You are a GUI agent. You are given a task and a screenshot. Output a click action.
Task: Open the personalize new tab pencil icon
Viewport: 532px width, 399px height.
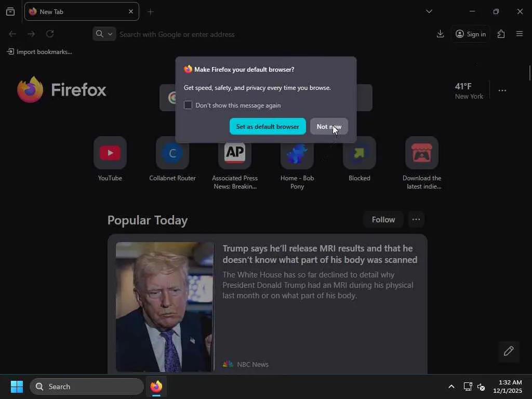509,351
